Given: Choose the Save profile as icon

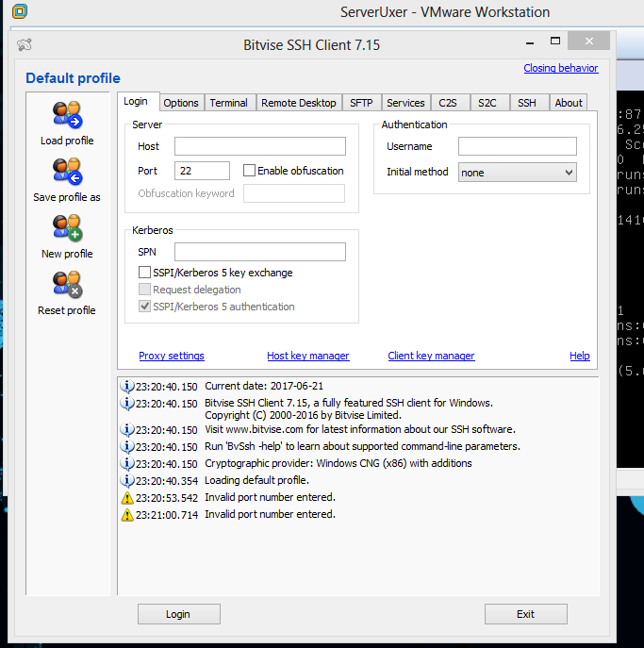Looking at the screenshot, I should 67,171.
